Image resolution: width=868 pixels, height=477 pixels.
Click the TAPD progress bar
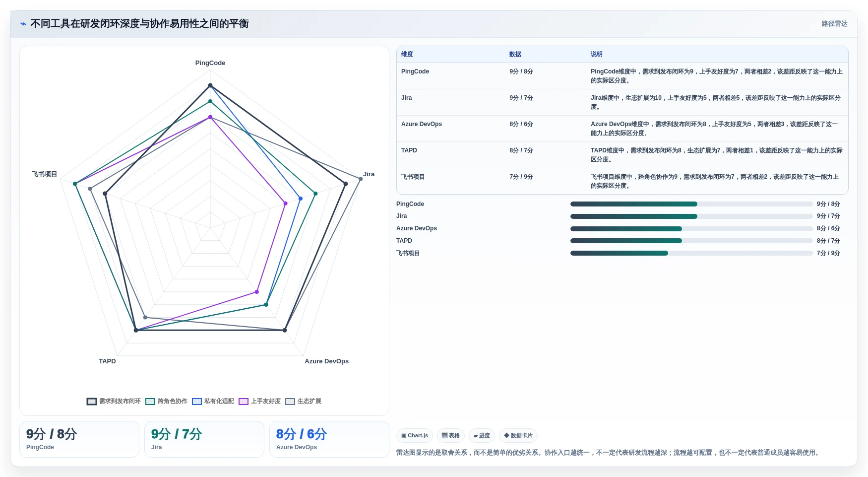[691, 241]
